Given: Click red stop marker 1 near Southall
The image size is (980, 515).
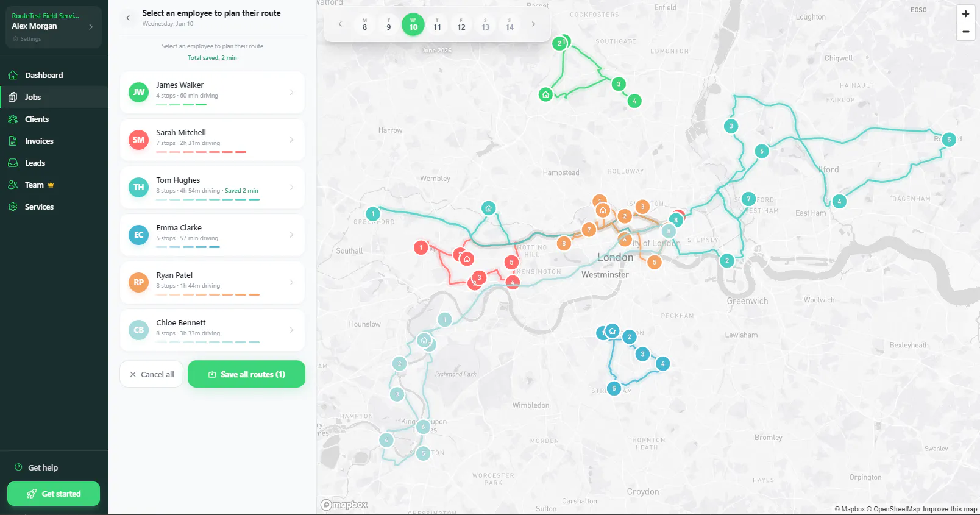Looking at the screenshot, I should (421, 247).
